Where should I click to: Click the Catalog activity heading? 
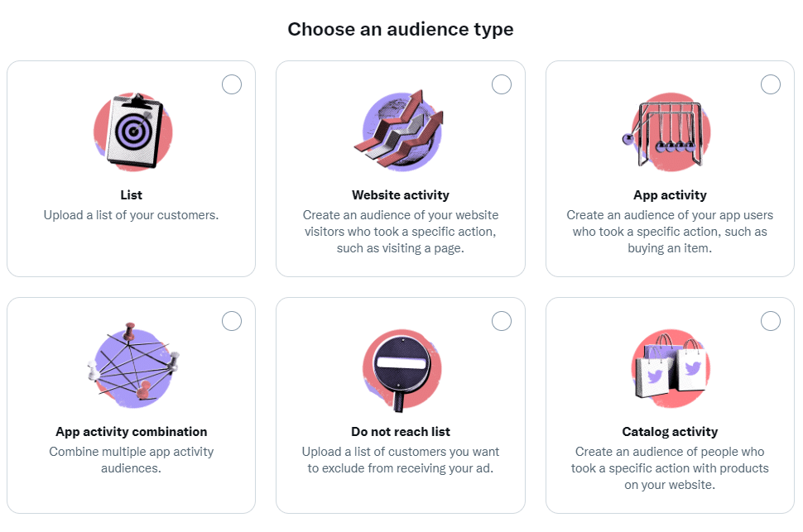(670, 432)
